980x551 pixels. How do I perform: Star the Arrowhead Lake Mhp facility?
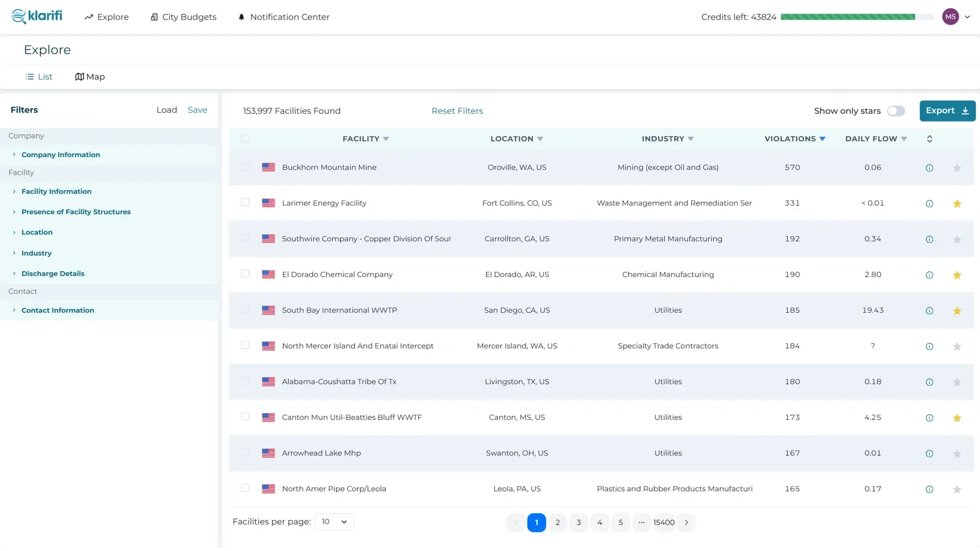(957, 454)
